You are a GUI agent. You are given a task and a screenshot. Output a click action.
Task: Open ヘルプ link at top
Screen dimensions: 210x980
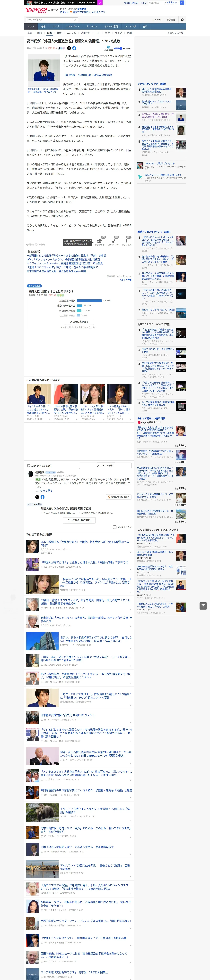143,3
